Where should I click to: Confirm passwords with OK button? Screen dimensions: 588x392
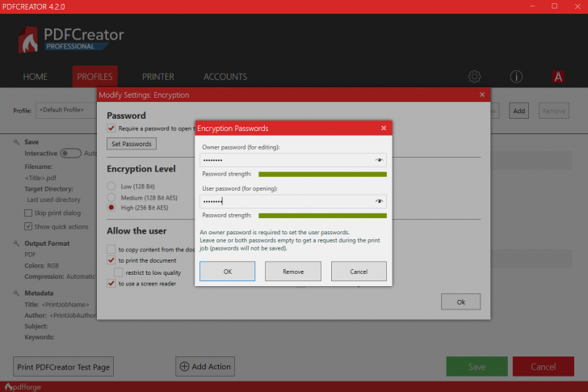coord(227,272)
